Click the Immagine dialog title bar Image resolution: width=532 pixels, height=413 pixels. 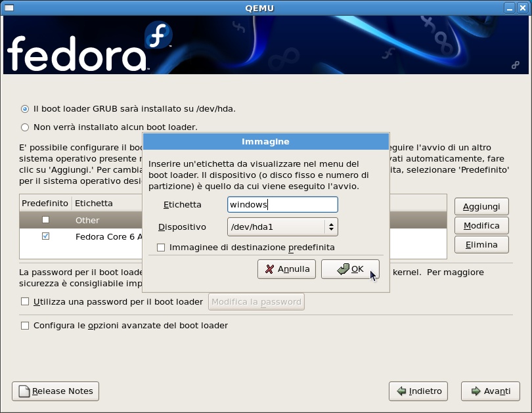click(265, 141)
